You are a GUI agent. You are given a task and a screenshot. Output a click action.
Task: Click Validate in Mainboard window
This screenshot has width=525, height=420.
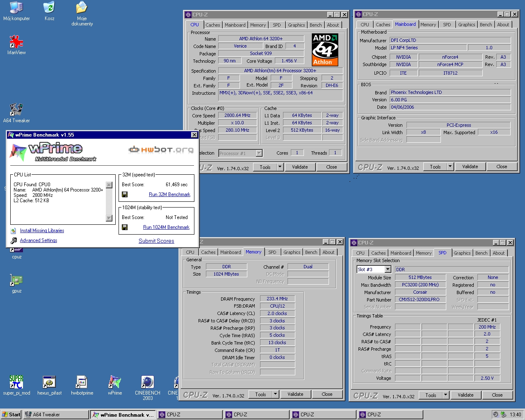point(470,167)
